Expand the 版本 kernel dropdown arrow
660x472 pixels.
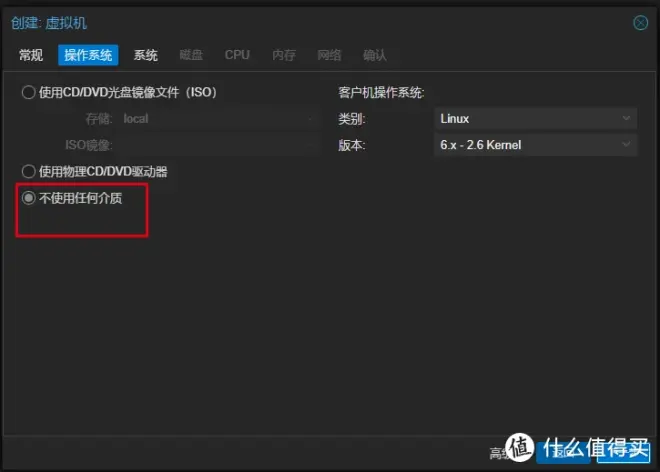(x=626, y=145)
